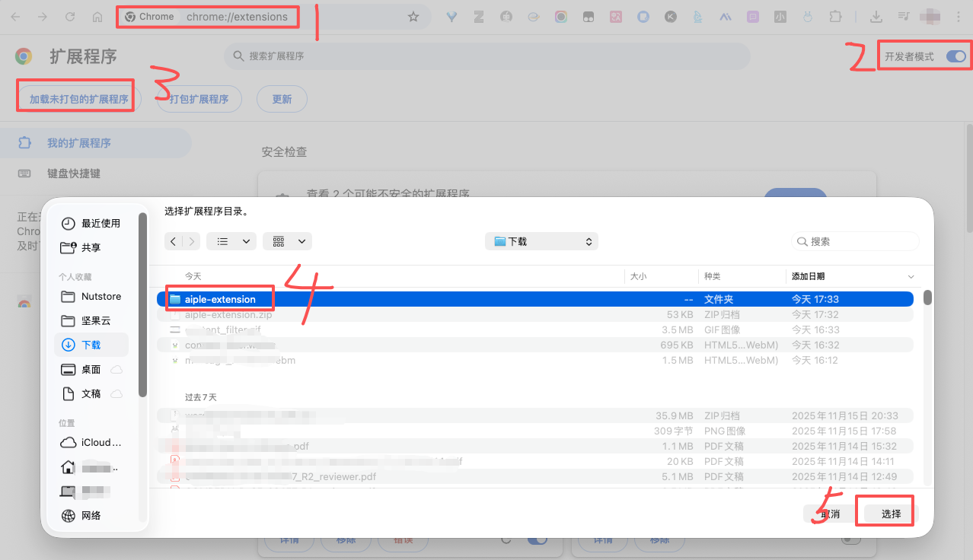Image resolution: width=973 pixels, height=560 pixels.
Task: Select 坚果云 in the Finder sidebar
Action: coord(91,320)
